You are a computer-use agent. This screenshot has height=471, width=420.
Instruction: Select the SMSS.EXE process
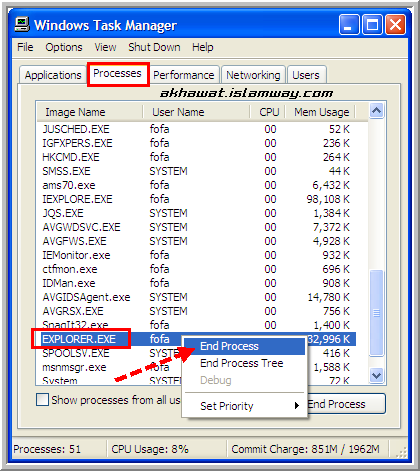[196, 171]
